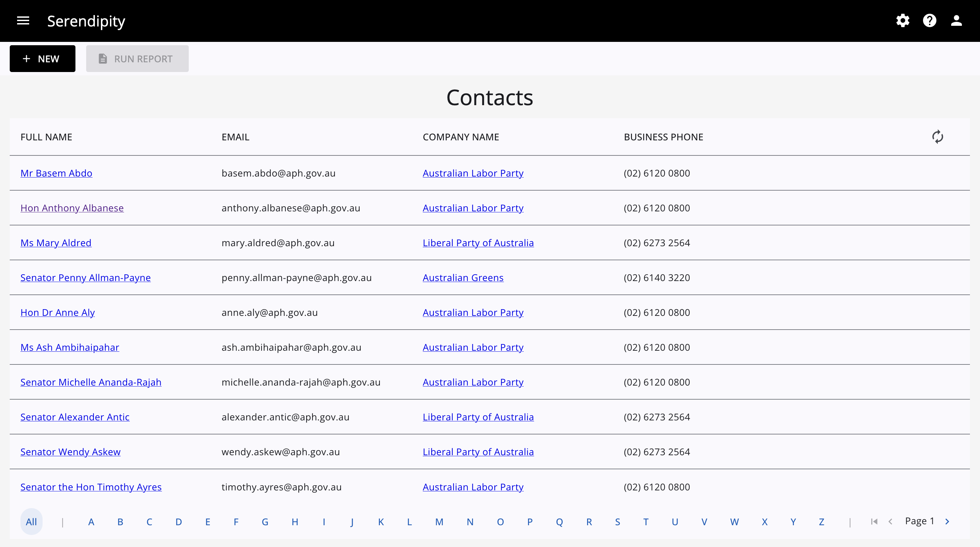
Task: Open Hon Dr Anne Aly contact
Action: pos(57,313)
